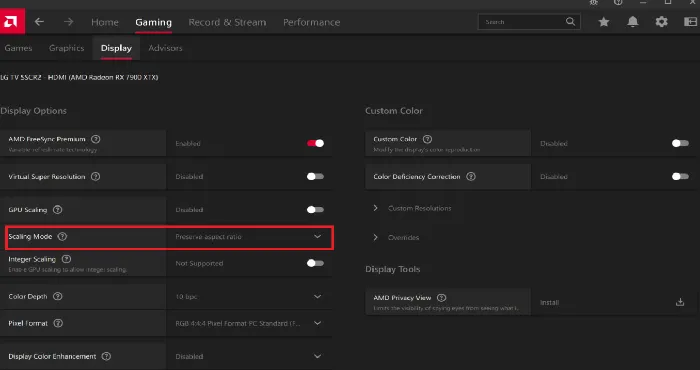Open the Performance menu
Image resolution: width=700 pixels, height=370 pixels.
(x=312, y=22)
